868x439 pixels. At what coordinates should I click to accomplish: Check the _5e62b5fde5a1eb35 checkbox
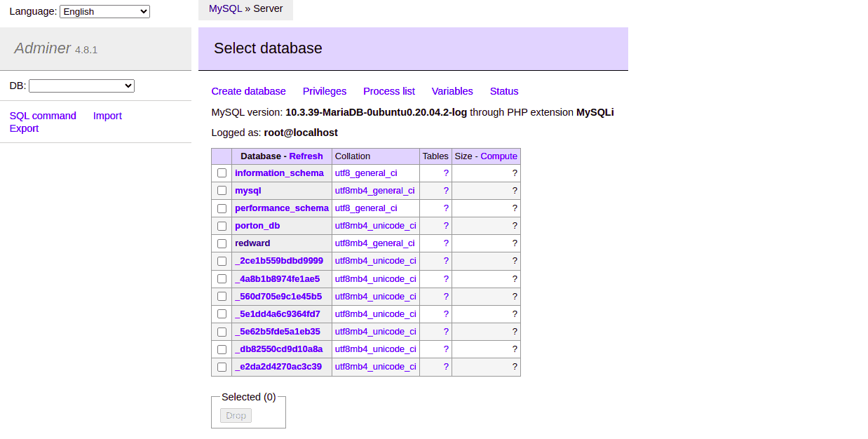pyautogui.click(x=222, y=331)
